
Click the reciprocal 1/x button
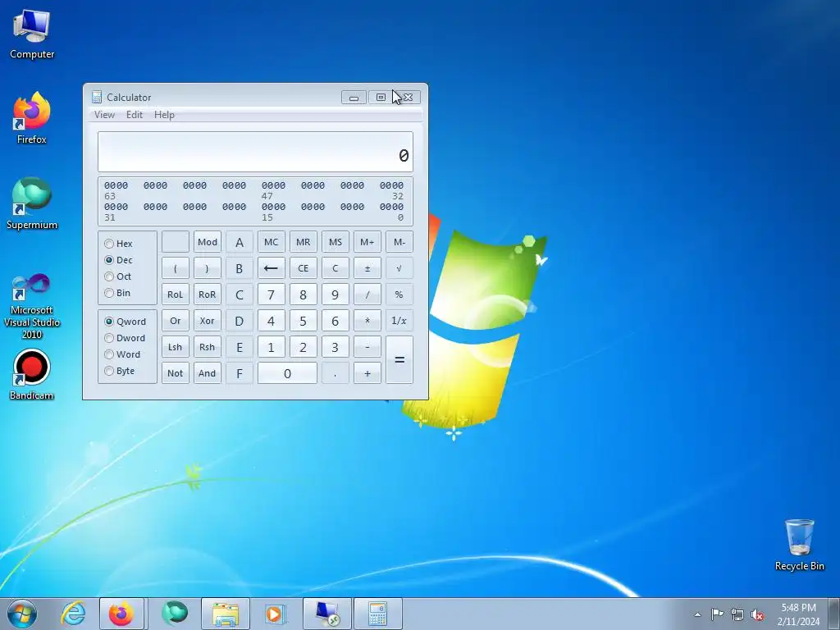pos(399,321)
